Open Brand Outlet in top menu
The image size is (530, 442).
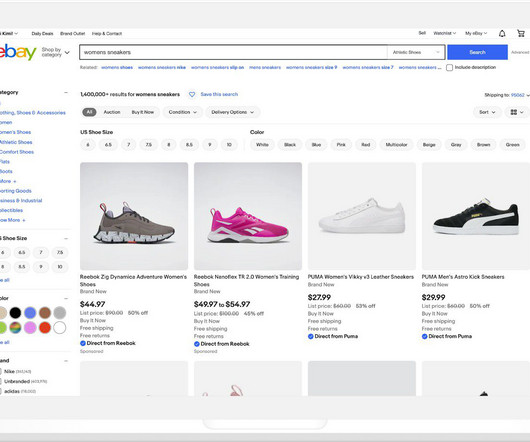(x=73, y=33)
